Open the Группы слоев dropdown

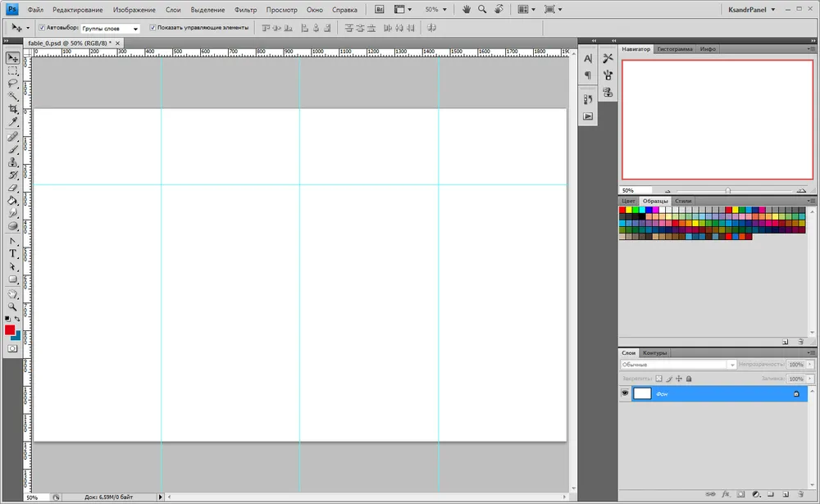(x=111, y=28)
